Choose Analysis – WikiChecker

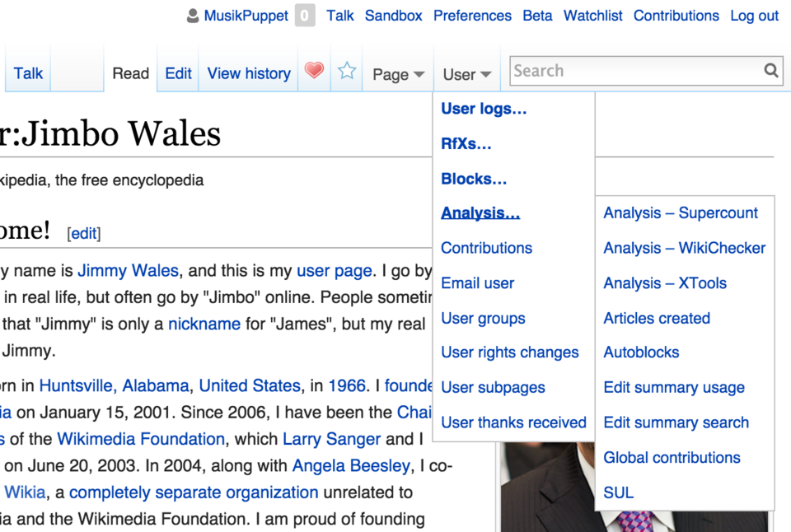[x=685, y=248]
